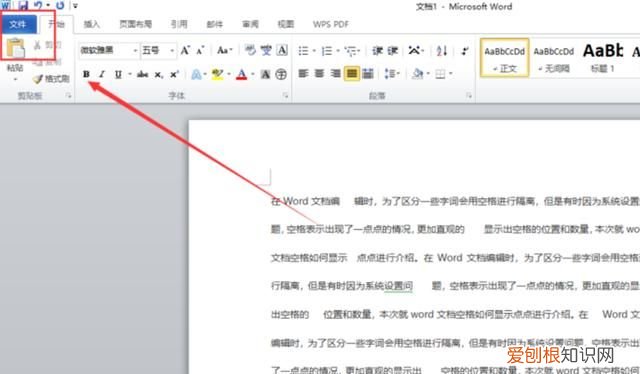640x374 pixels.
Task: Click the Phonetic Guide 变 icon
Action: 266,50
